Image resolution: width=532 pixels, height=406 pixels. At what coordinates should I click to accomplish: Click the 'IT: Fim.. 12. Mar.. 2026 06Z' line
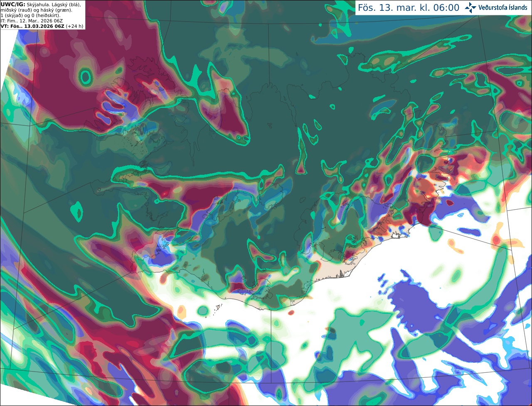[x=31, y=21]
